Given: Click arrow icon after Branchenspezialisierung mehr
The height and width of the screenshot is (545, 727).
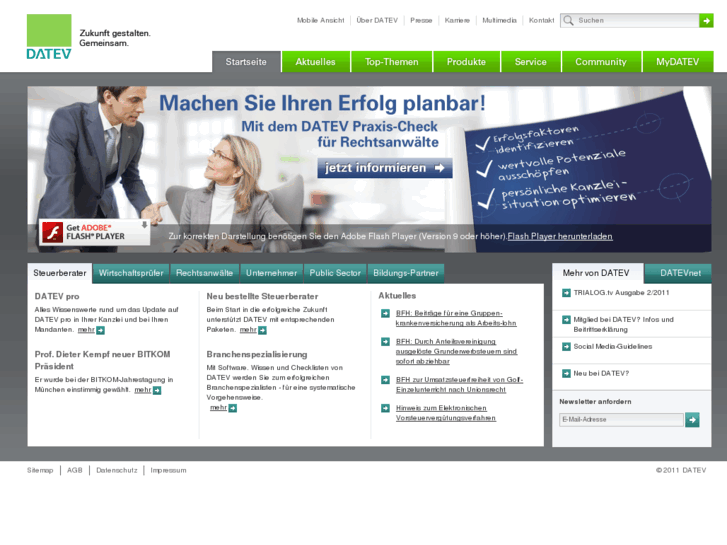Looking at the screenshot, I should point(233,408).
